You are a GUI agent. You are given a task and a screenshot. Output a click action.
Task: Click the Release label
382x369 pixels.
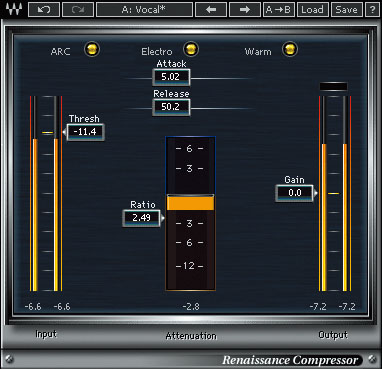(x=171, y=94)
